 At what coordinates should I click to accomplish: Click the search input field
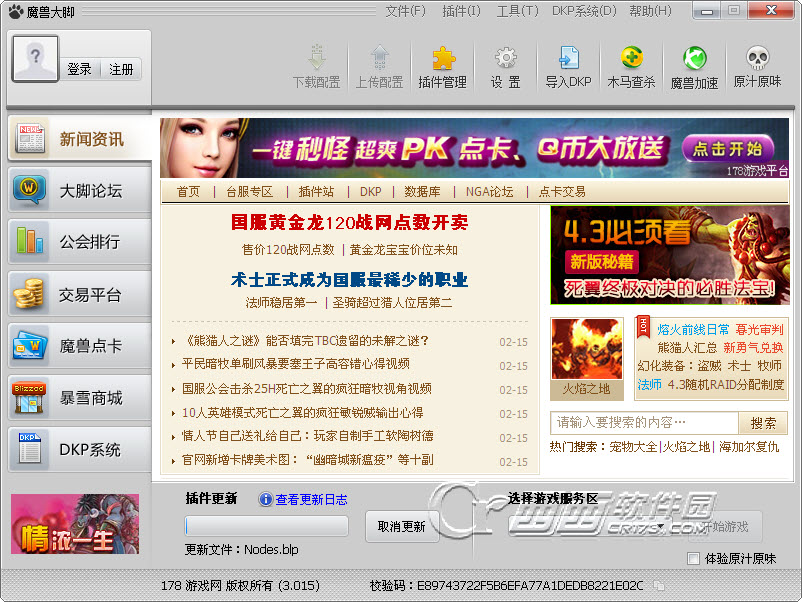click(644, 423)
